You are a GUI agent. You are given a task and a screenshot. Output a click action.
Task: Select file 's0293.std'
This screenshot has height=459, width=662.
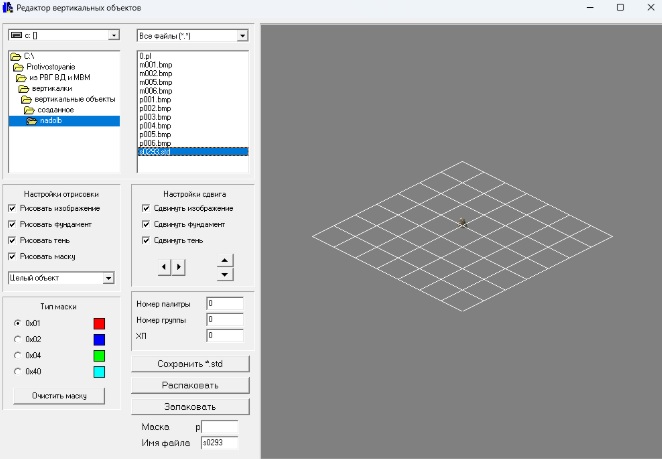193,152
